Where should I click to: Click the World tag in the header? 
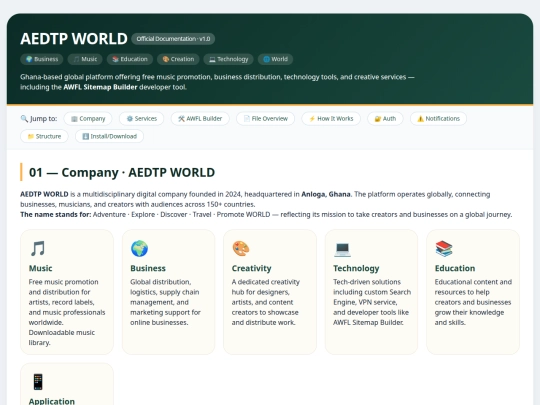275,59
